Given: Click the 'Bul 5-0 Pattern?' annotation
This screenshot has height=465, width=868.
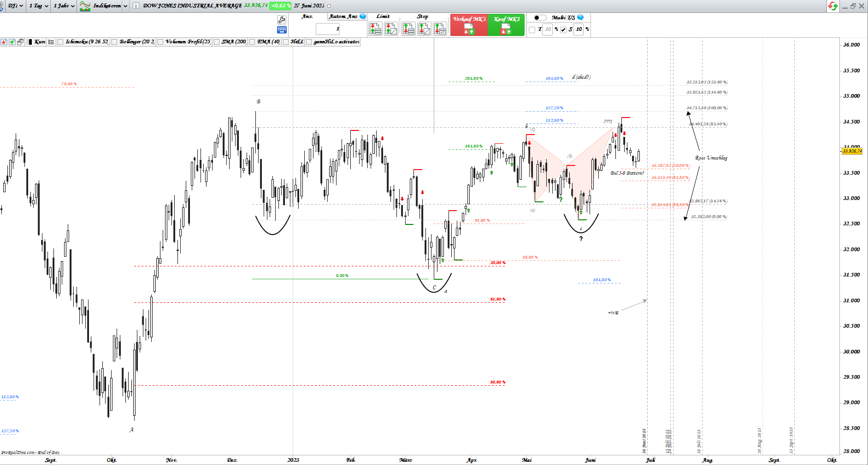Looking at the screenshot, I should pos(627,173).
